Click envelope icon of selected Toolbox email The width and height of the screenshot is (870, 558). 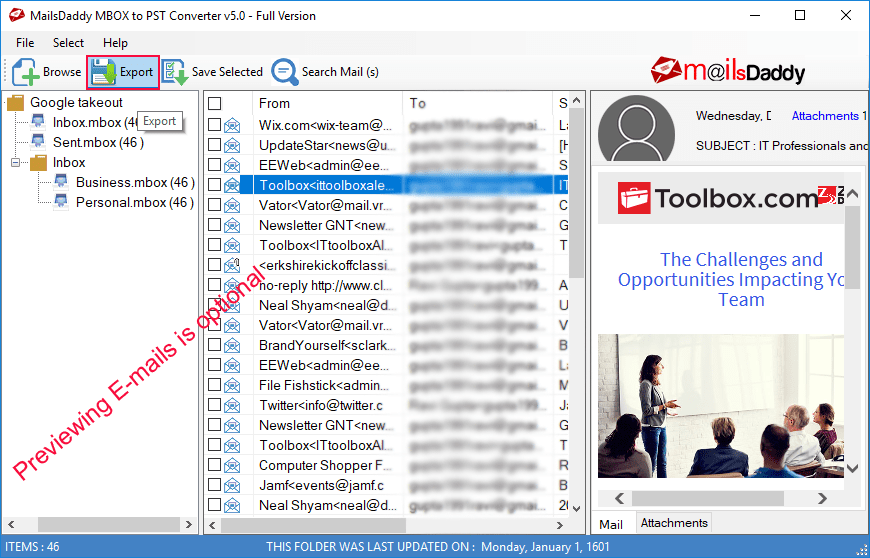click(232, 186)
